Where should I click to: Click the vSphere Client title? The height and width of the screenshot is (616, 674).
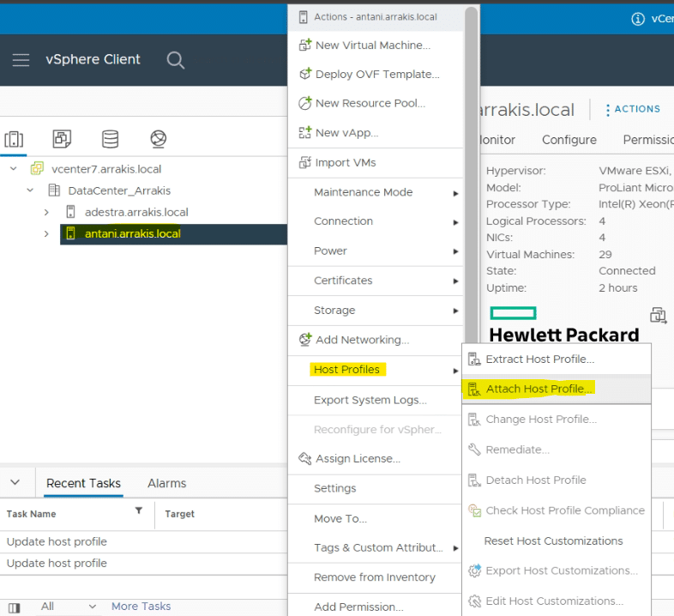(93, 59)
